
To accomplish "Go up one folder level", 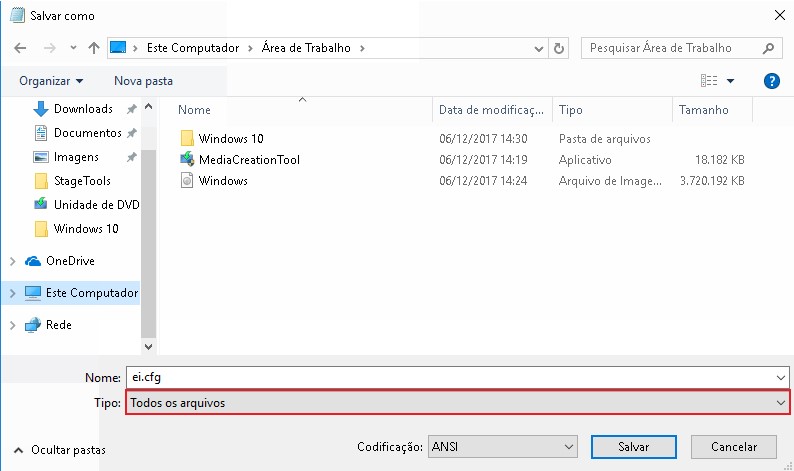I will click(x=94, y=48).
